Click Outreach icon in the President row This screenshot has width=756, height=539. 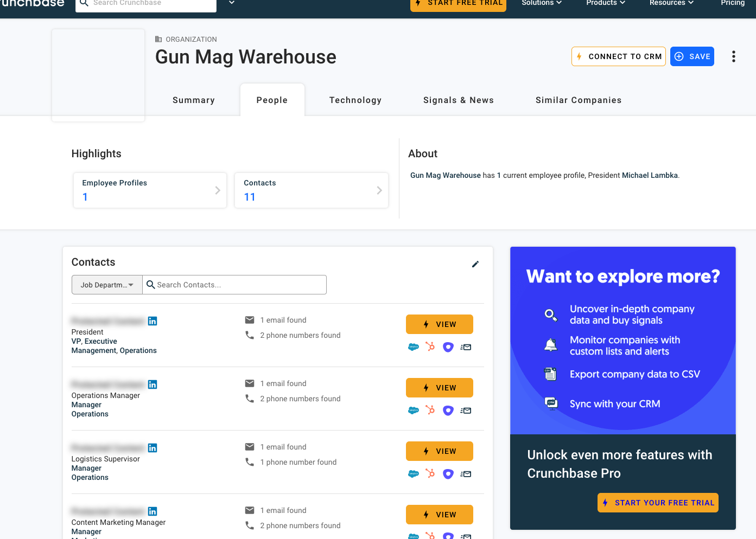tap(448, 347)
